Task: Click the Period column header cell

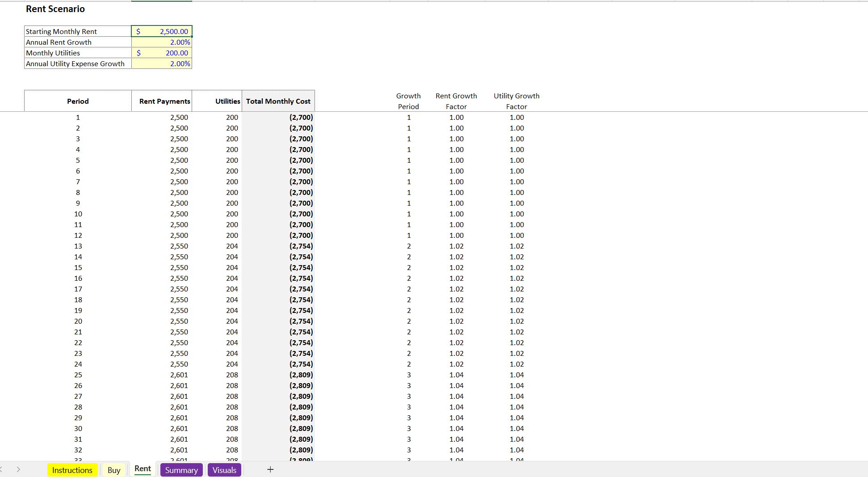Action: [78, 101]
